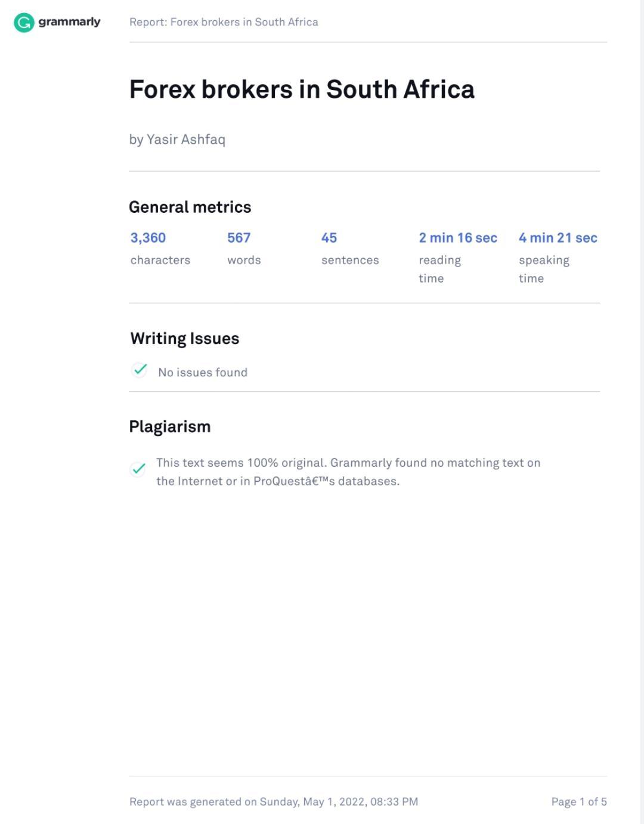Click the 567 words metric

(239, 238)
